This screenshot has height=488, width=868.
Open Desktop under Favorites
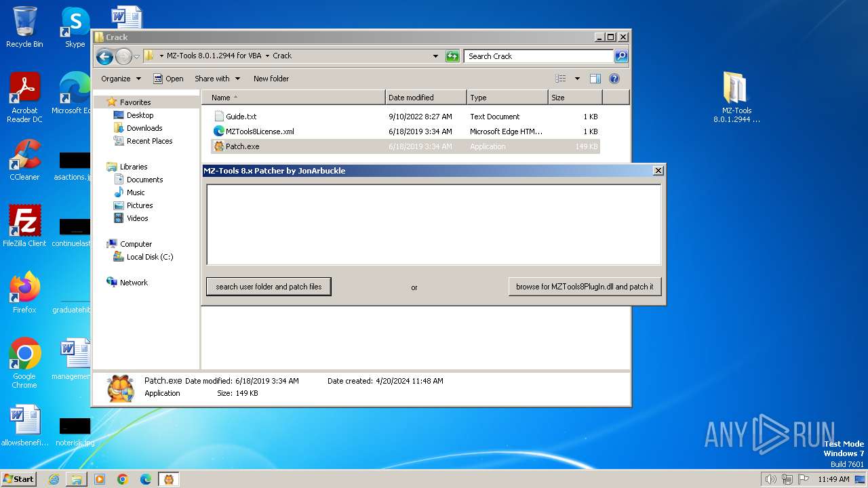click(x=140, y=115)
